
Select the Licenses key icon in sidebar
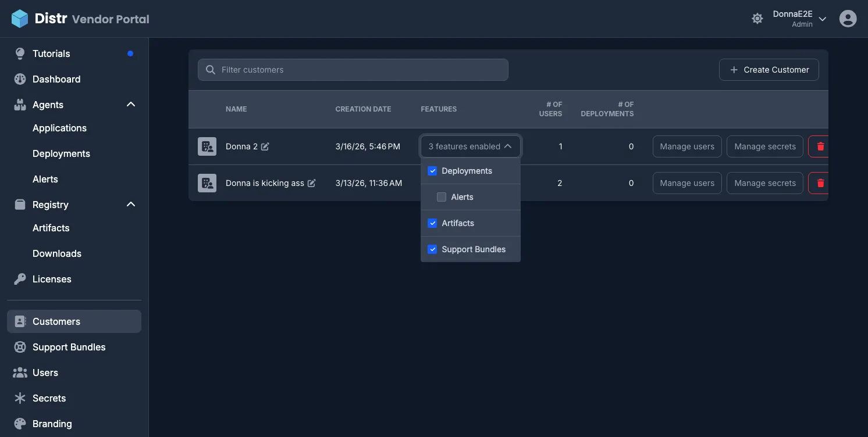(x=20, y=279)
